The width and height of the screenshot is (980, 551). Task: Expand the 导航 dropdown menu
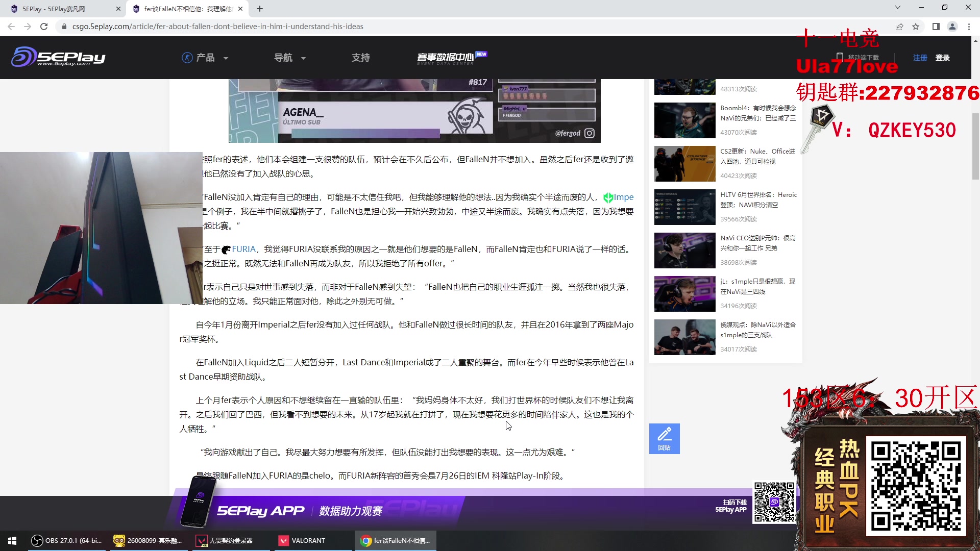pyautogui.click(x=290, y=58)
